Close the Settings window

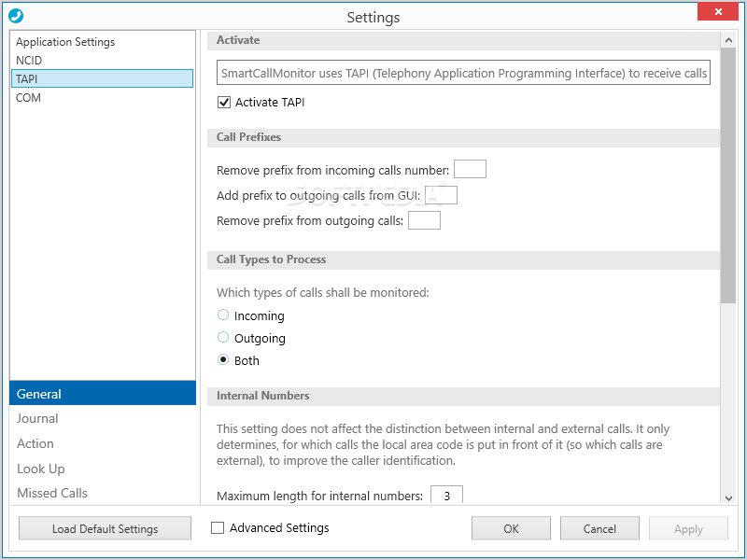718,12
